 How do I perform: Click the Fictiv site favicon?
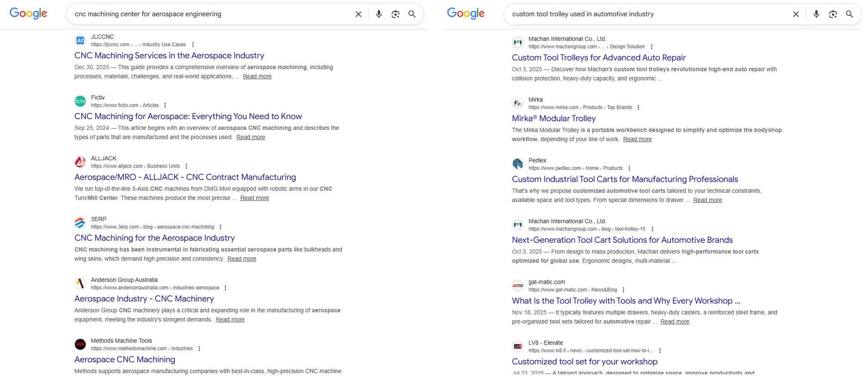tap(80, 101)
